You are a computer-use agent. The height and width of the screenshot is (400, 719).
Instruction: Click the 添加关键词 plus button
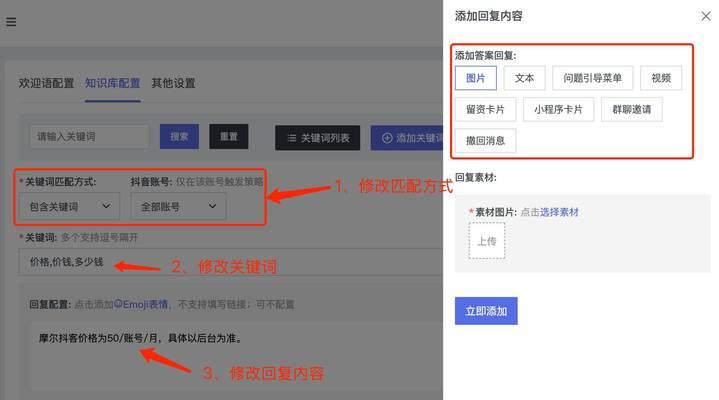(407, 138)
